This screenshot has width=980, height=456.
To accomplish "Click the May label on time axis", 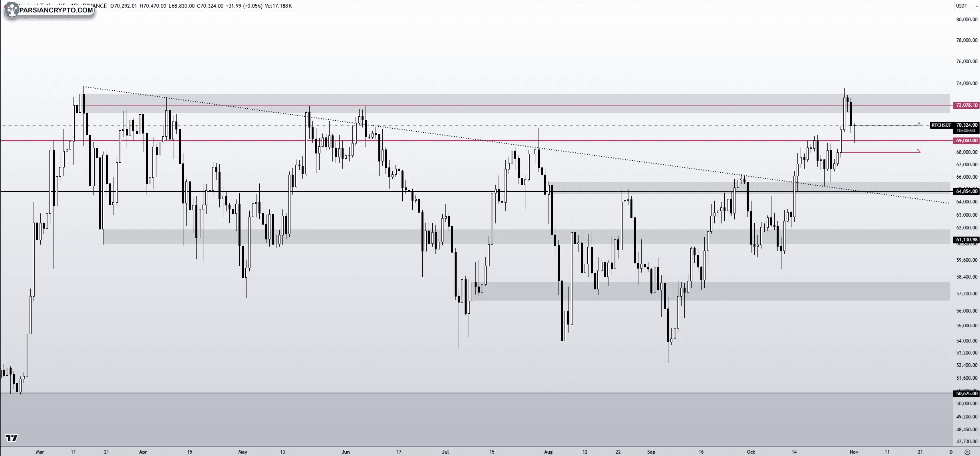I will (x=243, y=452).
